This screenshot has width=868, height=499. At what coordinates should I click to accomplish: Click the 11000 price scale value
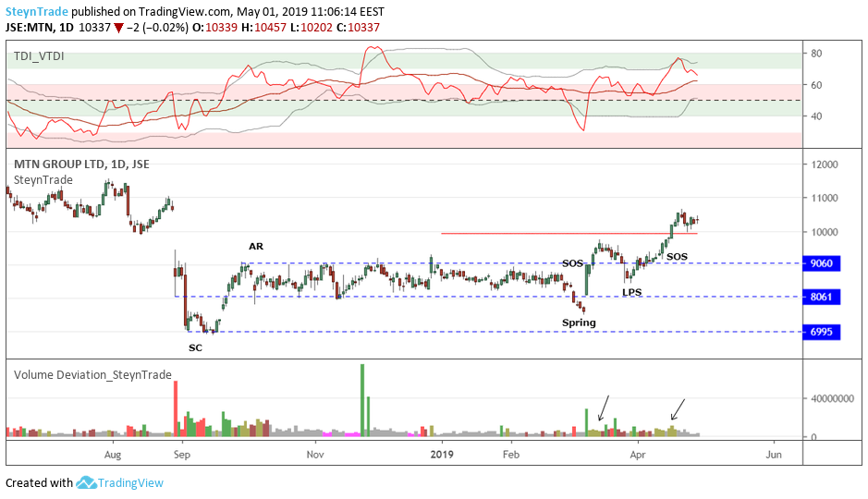click(x=825, y=198)
